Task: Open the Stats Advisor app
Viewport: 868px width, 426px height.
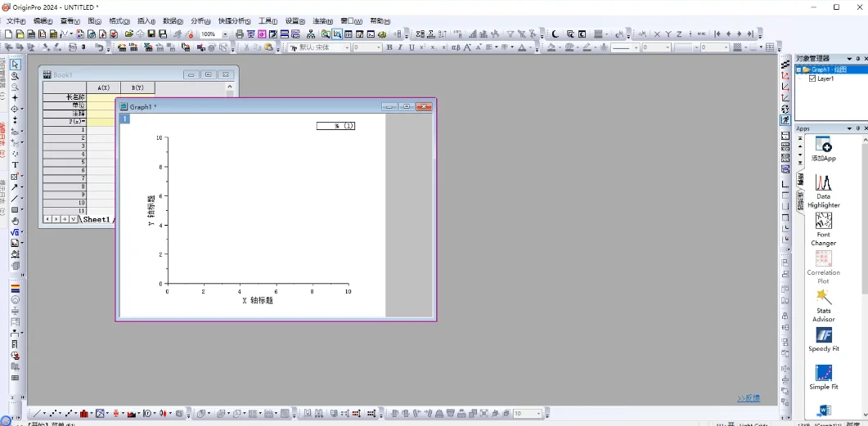Action: point(824,305)
